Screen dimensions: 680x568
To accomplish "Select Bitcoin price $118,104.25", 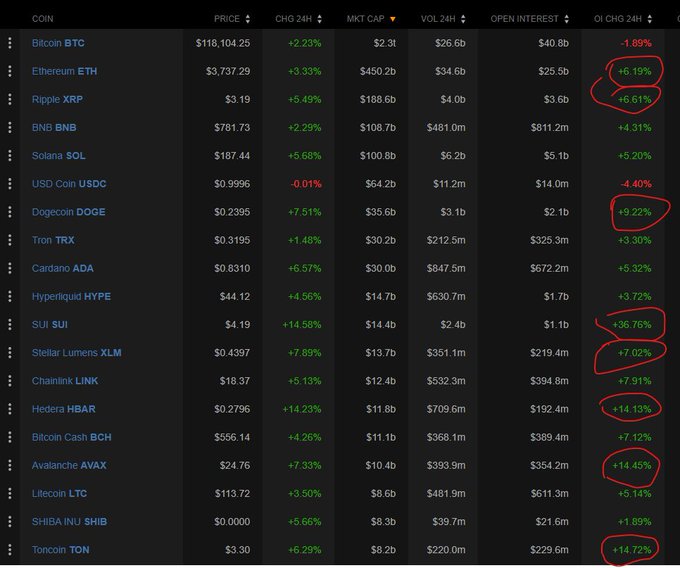I will [x=223, y=43].
